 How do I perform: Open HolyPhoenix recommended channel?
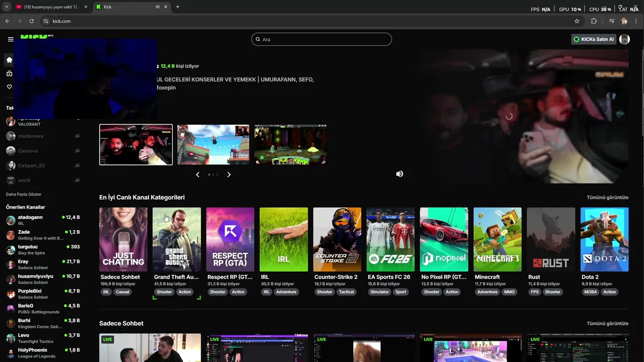pyautogui.click(x=43, y=353)
